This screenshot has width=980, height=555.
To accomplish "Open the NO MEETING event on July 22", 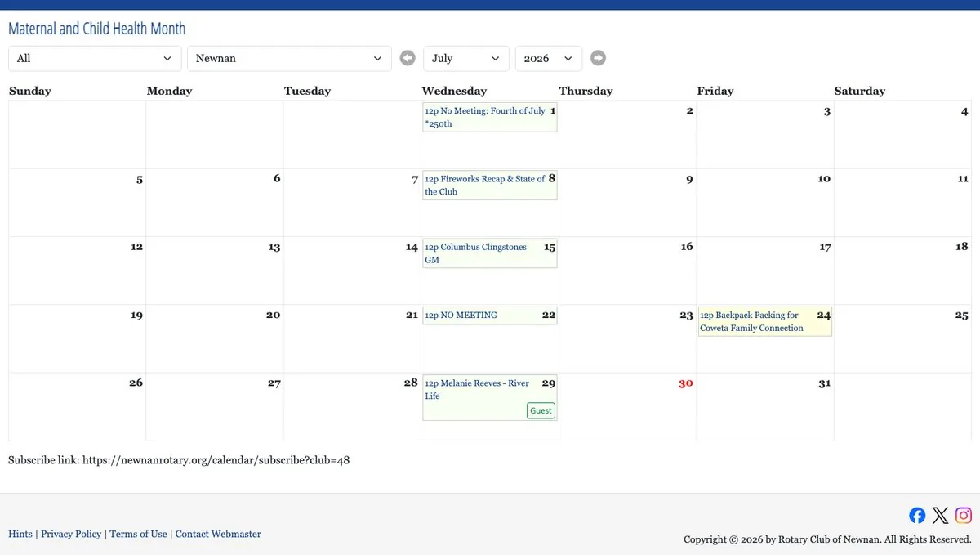I will click(489, 316).
